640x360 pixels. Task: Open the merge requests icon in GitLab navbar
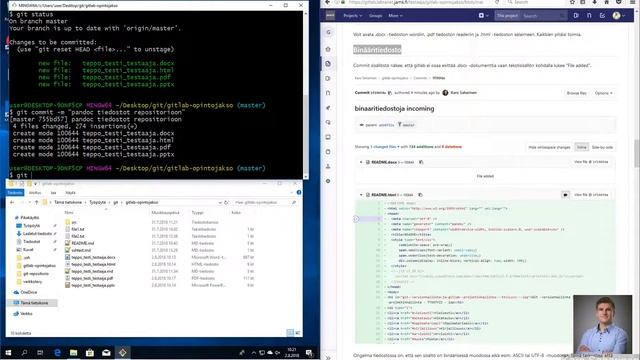(589, 16)
